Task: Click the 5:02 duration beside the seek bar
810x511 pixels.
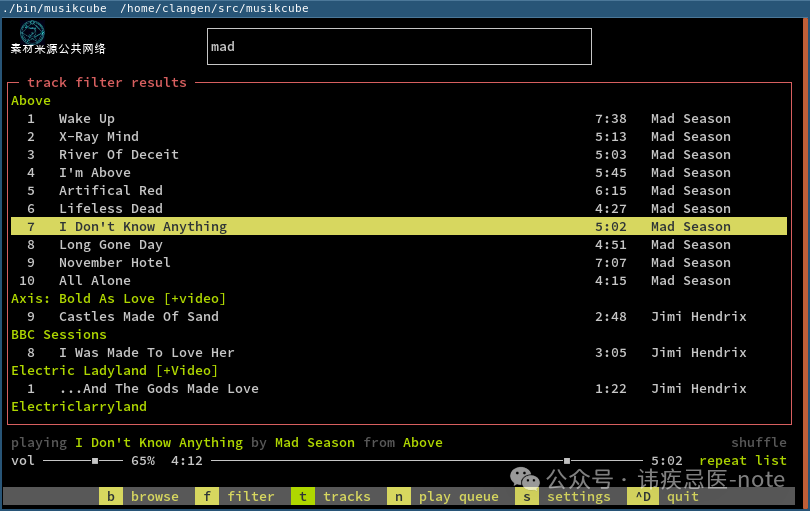Action: coord(666,460)
